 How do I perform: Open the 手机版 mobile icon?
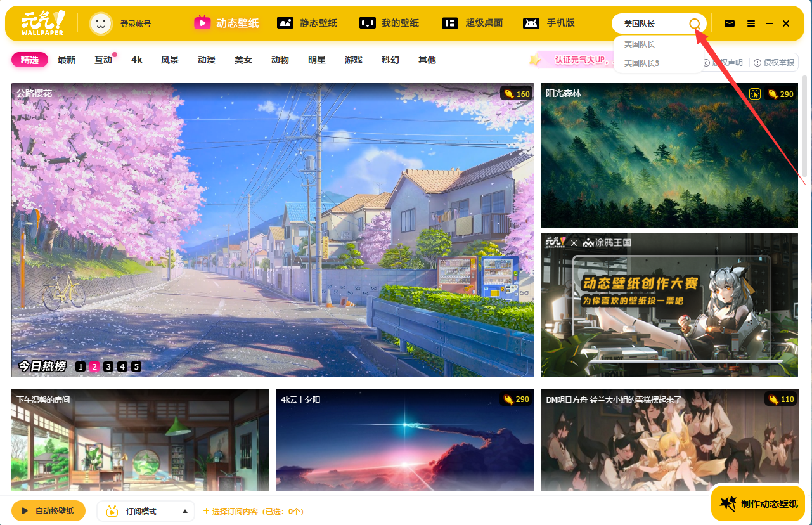(x=529, y=23)
